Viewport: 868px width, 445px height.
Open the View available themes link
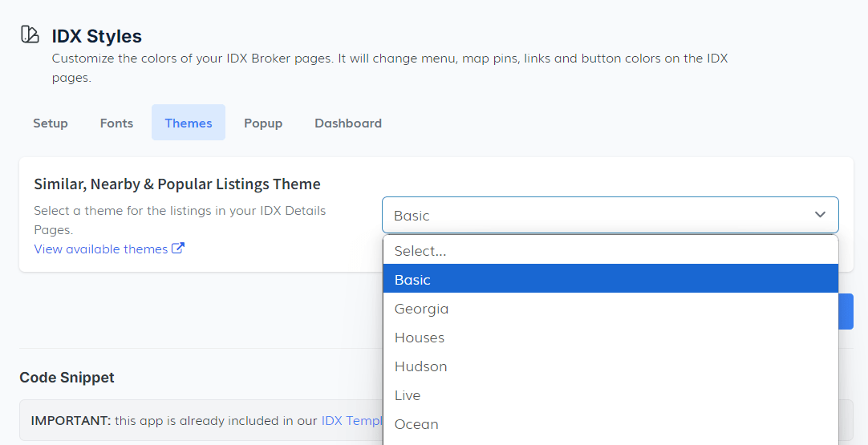[x=101, y=249]
